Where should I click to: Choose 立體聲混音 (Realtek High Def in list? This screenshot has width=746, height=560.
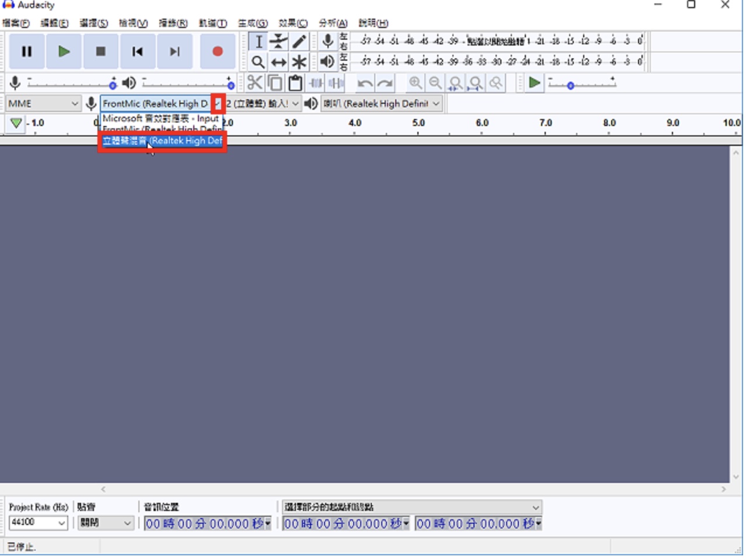pos(162,141)
